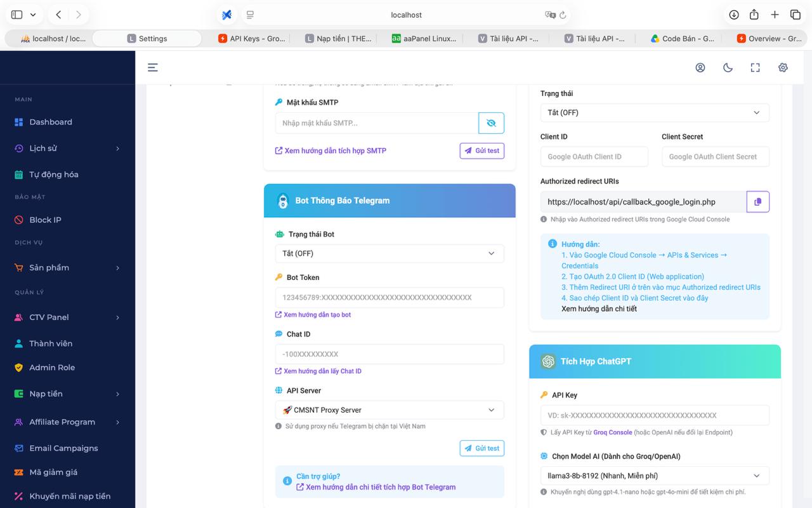
Task: Reload the page in Safari address bar
Action: (563, 15)
